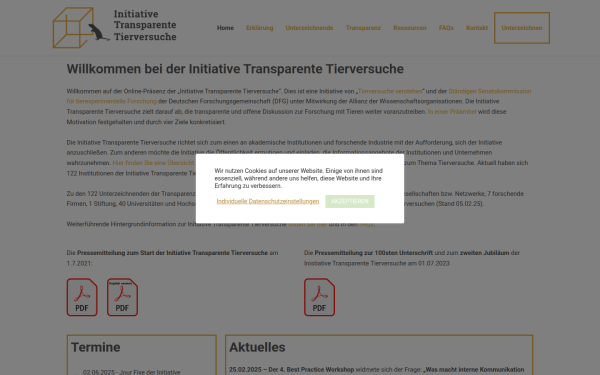Click the Aktuelles heading

[x=257, y=347]
